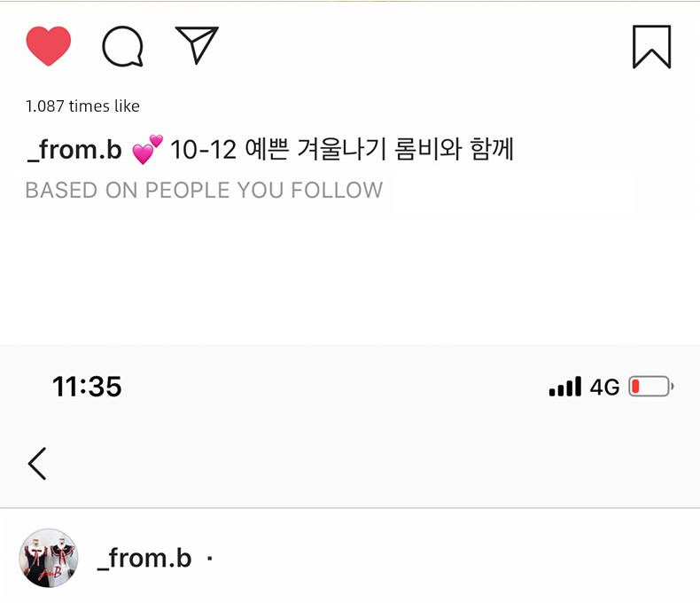
Task: Open the _from.b profile picture thumbnail
Action: coord(48,558)
